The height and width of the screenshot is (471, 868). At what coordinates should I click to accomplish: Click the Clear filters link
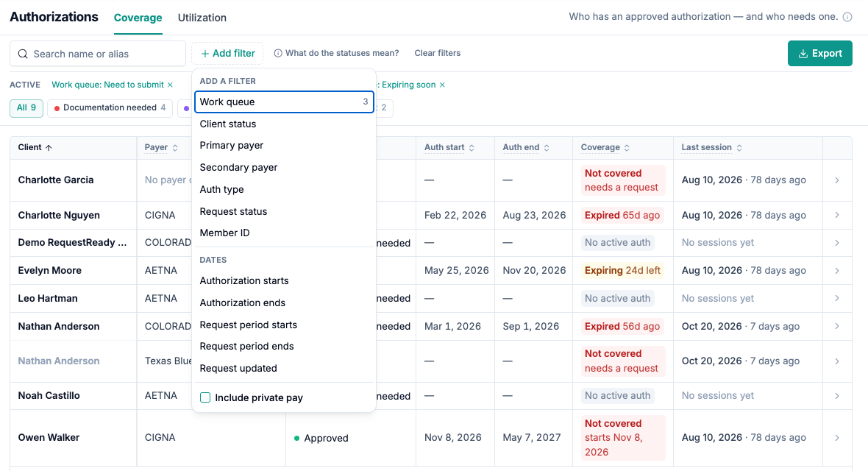point(438,53)
